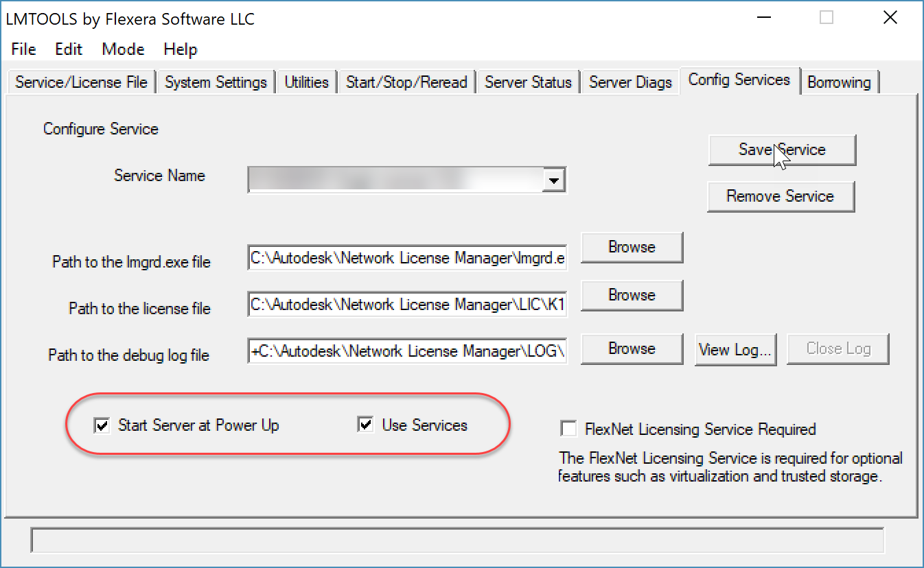Open the Mode menu
Screen dimensions: 924x568
tap(123, 49)
